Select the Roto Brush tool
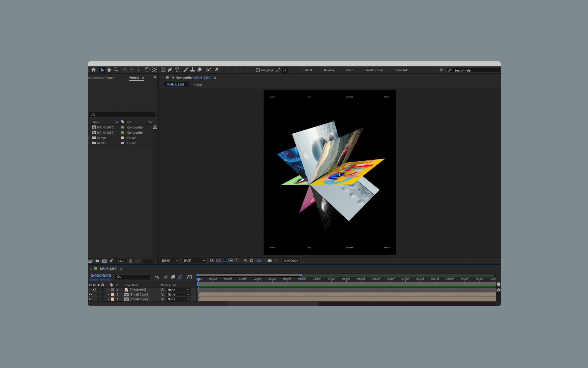Viewport: 588px width, 368px height. pos(208,70)
